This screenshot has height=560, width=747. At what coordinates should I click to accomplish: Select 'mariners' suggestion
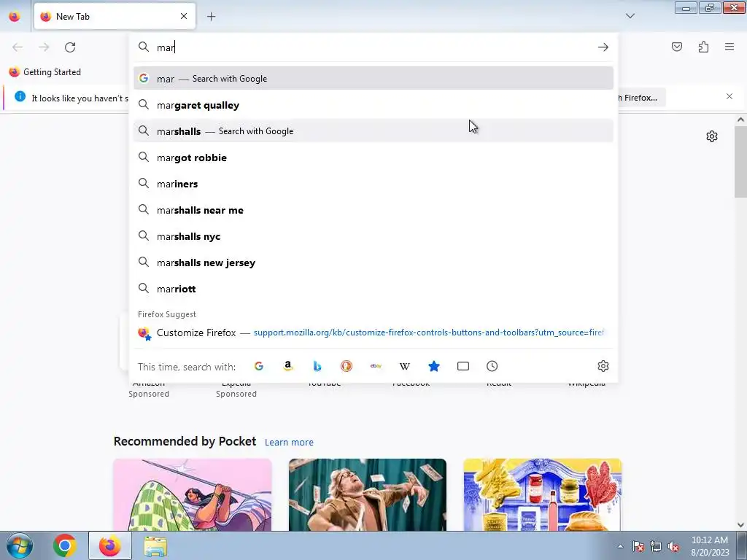pyautogui.click(x=373, y=184)
